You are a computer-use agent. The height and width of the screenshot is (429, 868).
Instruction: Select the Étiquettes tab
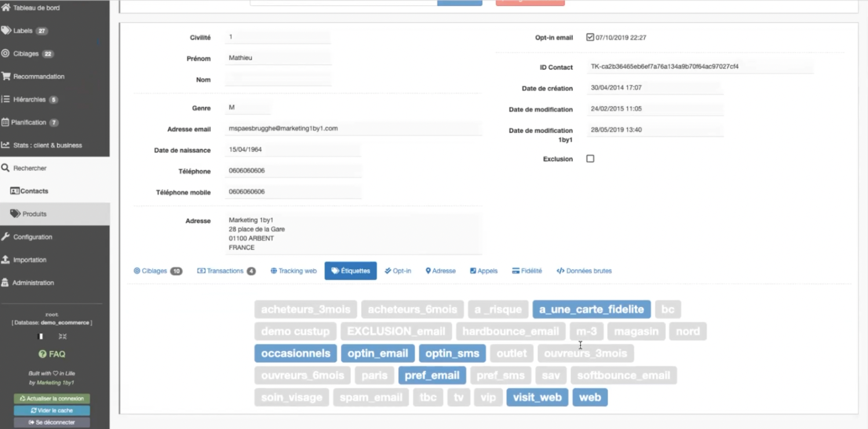tap(351, 271)
